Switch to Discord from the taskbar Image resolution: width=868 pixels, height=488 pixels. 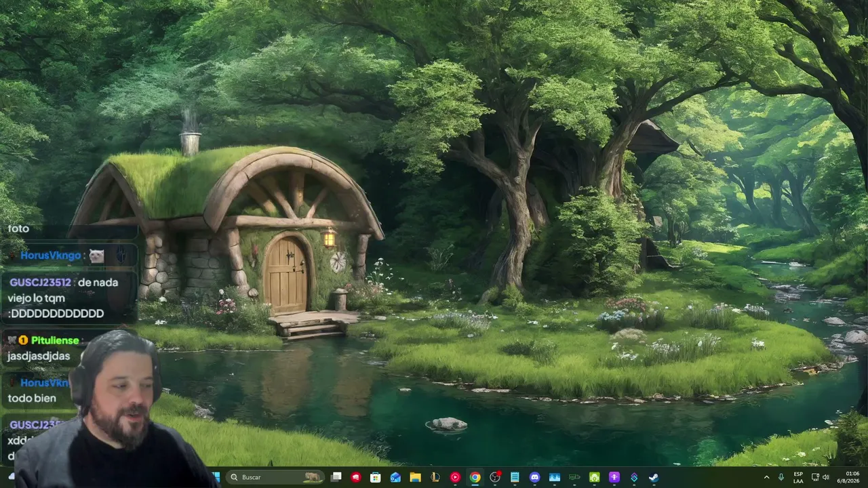(534, 477)
